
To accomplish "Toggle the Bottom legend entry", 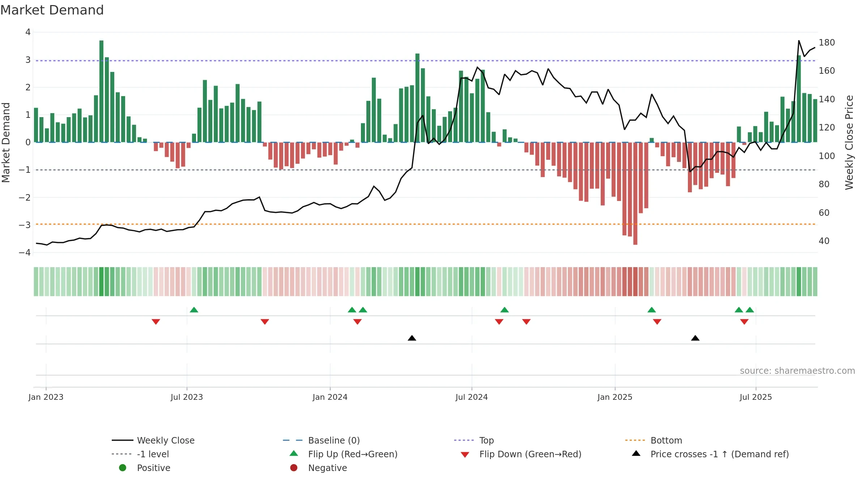I will (653, 440).
